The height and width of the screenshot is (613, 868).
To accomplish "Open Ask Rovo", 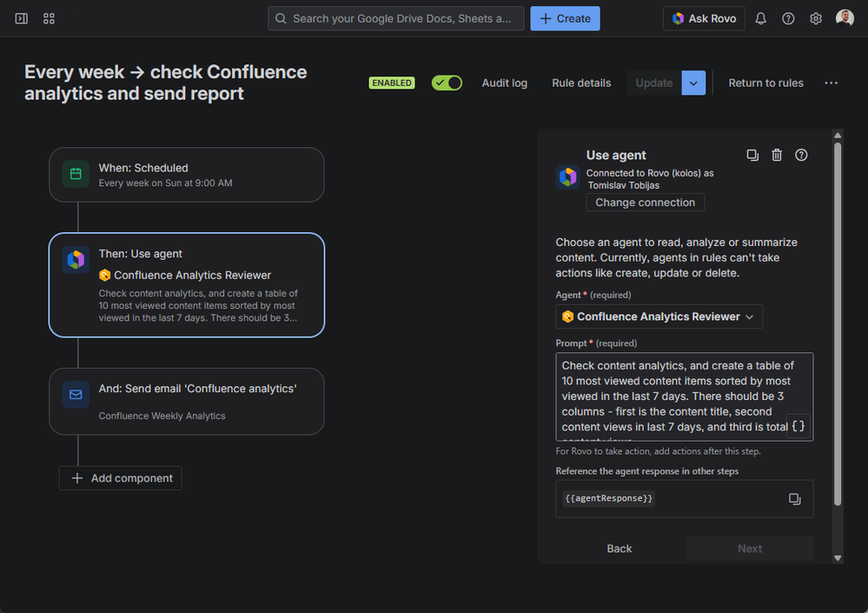I will tap(704, 19).
